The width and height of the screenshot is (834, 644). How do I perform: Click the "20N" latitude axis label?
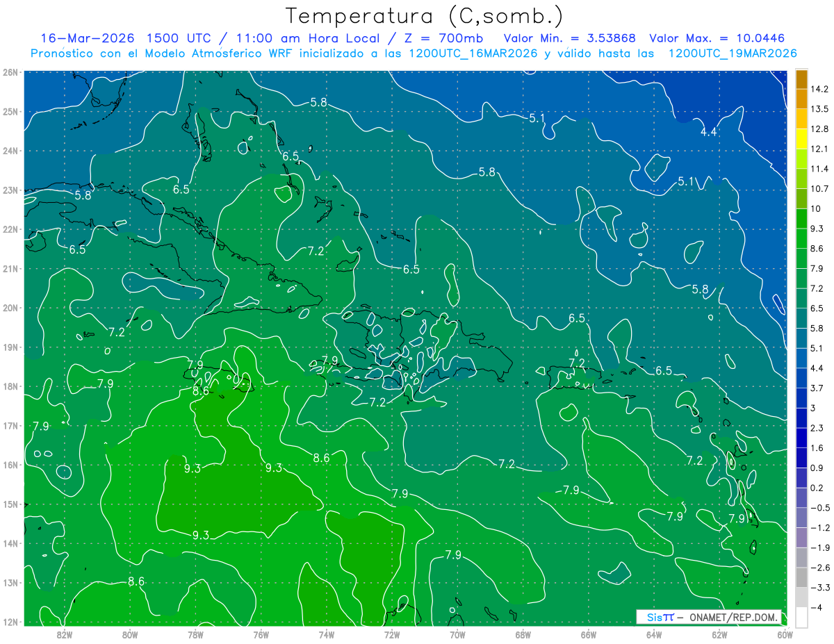11,308
